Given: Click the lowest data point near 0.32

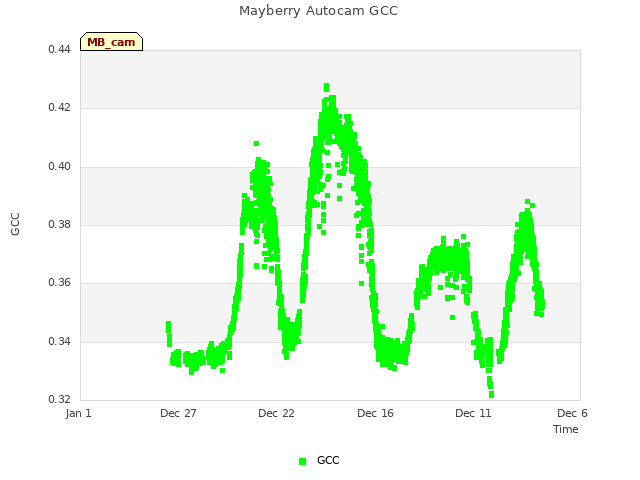Looking at the screenshot, I should pyautogui.click(x=491, y=395).
